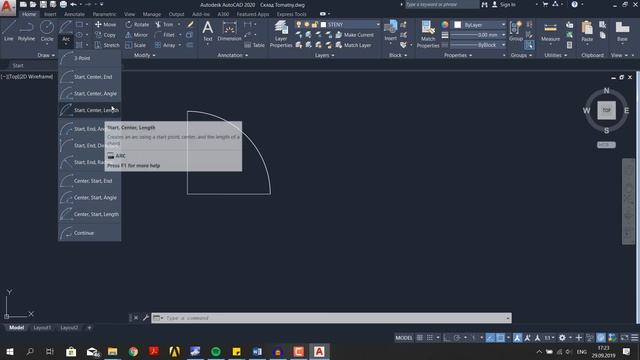
Task: Activate the Trim command
Action: click(164, 24)
